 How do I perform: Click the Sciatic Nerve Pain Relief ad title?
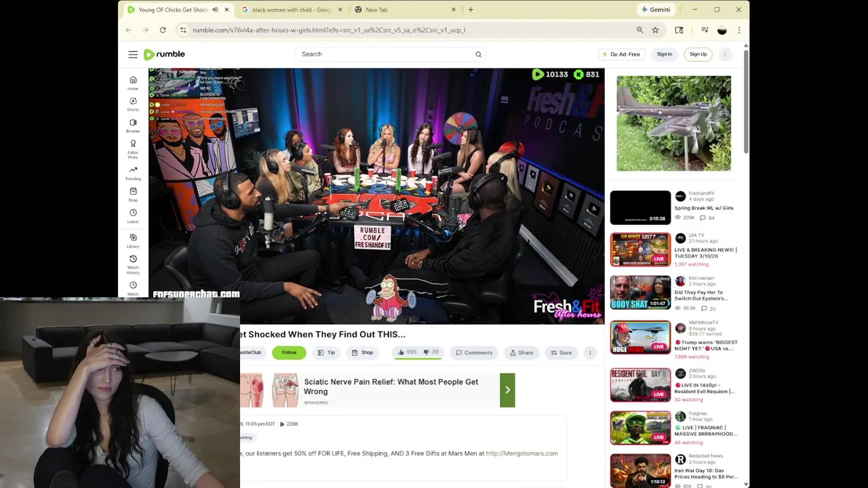(x=391, y=386)
